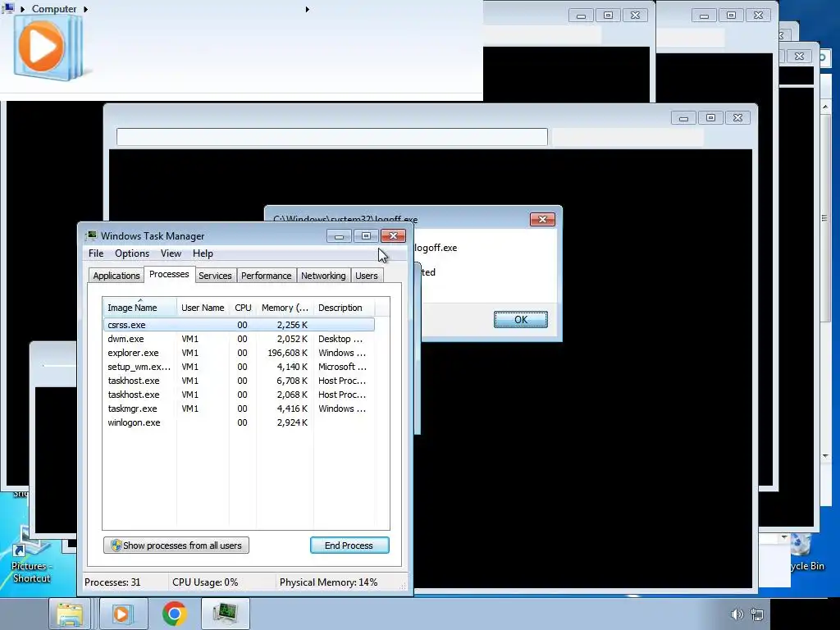Switch to the Processes tab
Image resolution: width=840 pixels, height=630 pixels.
tap(169, 274)
